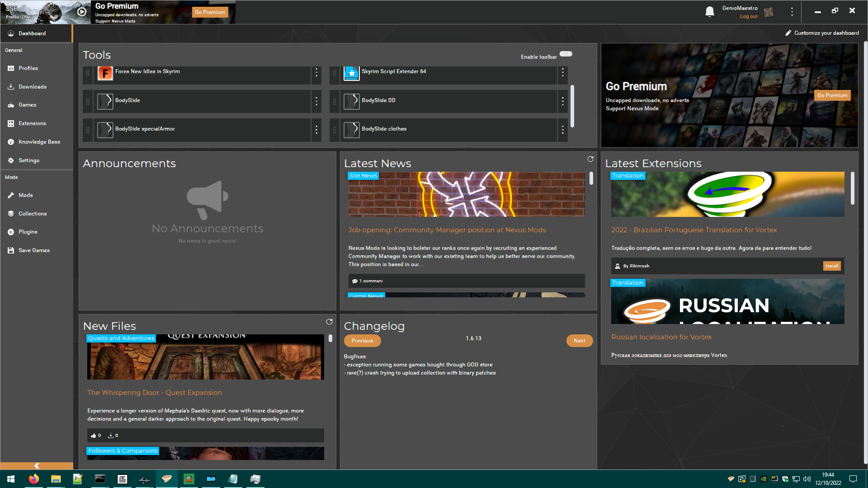Viewport: 868px width, 488px height.
Task: Click the Latest Extensions scrollbar
Action: tap(853, 188)
